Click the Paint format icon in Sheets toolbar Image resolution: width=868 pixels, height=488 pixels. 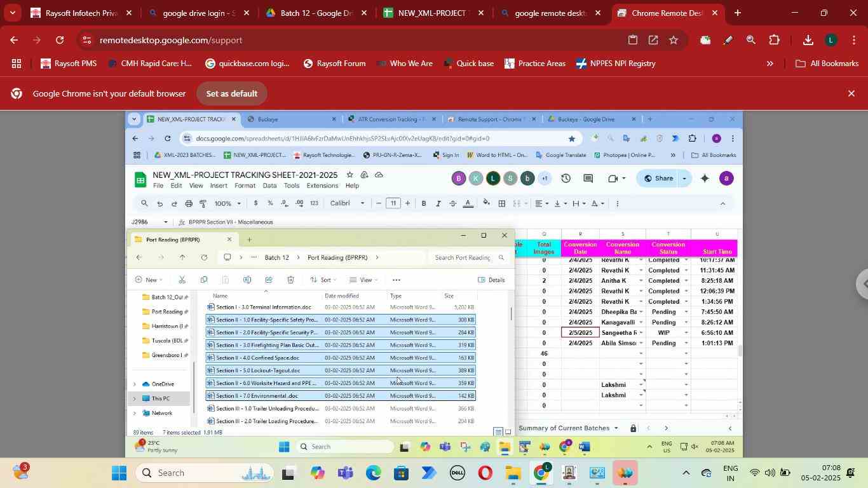pos(203,203)
